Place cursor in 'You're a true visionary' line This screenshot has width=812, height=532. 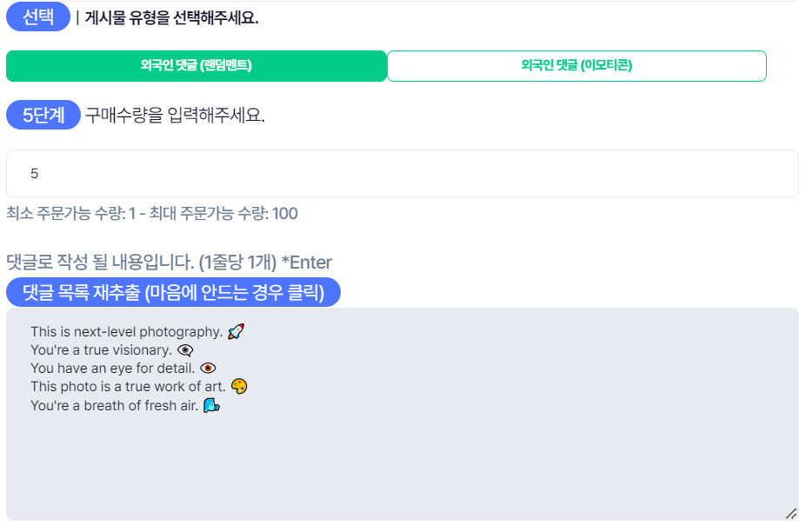pyautogui.click(x=101, y=350)
